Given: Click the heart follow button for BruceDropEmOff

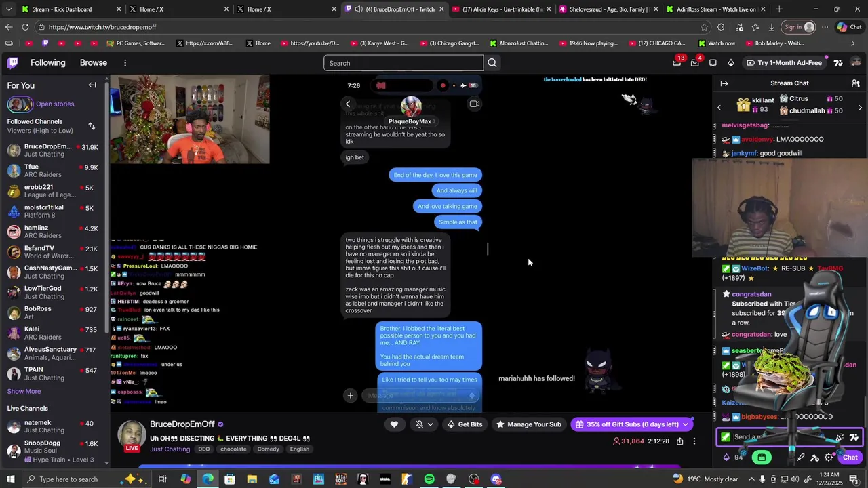Looking at the screenshot, I should point(394,424).
